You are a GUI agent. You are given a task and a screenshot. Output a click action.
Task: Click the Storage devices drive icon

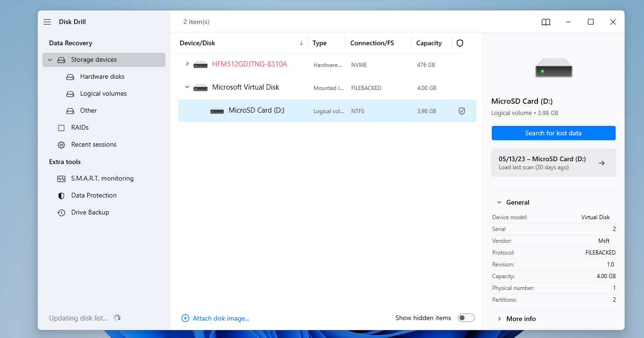pos(61,60)
